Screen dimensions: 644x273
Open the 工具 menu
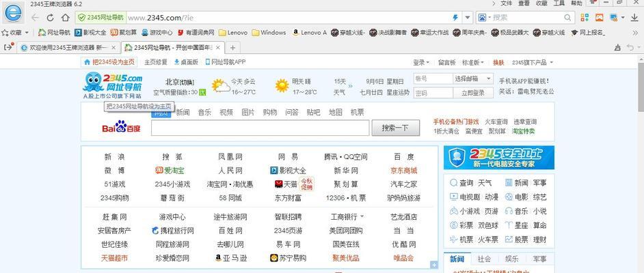[559, 3]
